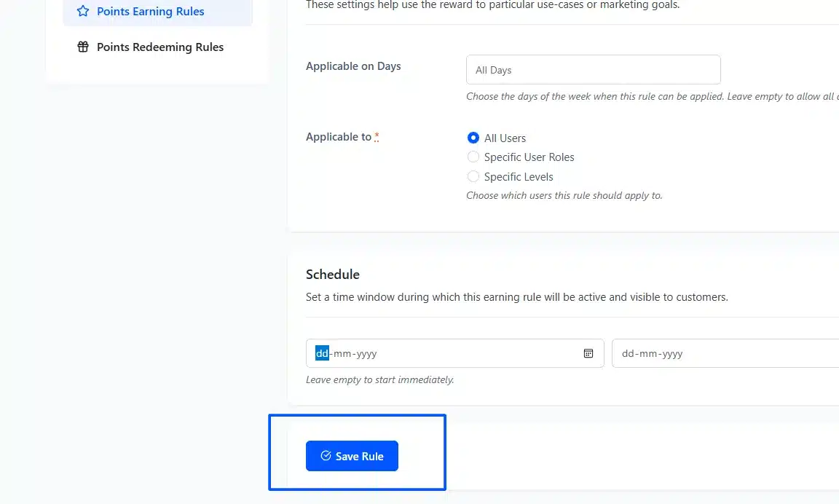Click the required asterisk next to Applicable to
The height and width of the screenshot is (504, 839).
(377, 133)
